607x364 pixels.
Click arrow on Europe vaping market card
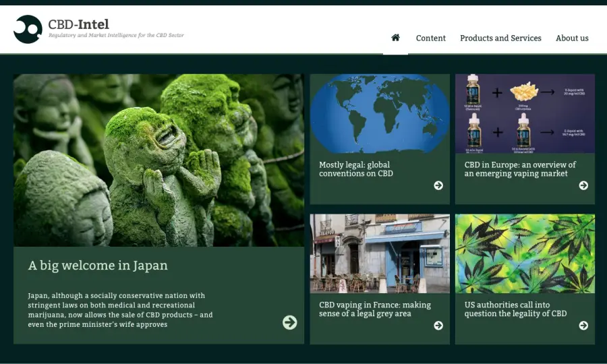(583, 185)
